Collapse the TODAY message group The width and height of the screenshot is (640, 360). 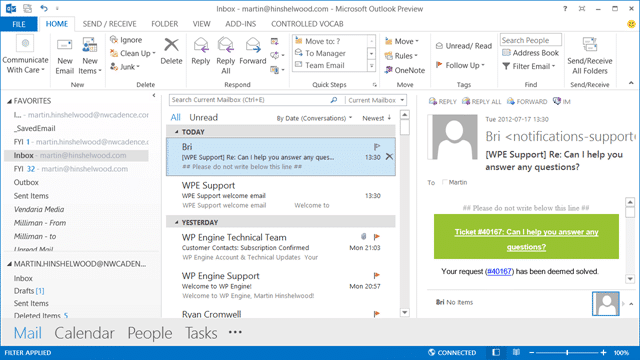coord(177,132)
